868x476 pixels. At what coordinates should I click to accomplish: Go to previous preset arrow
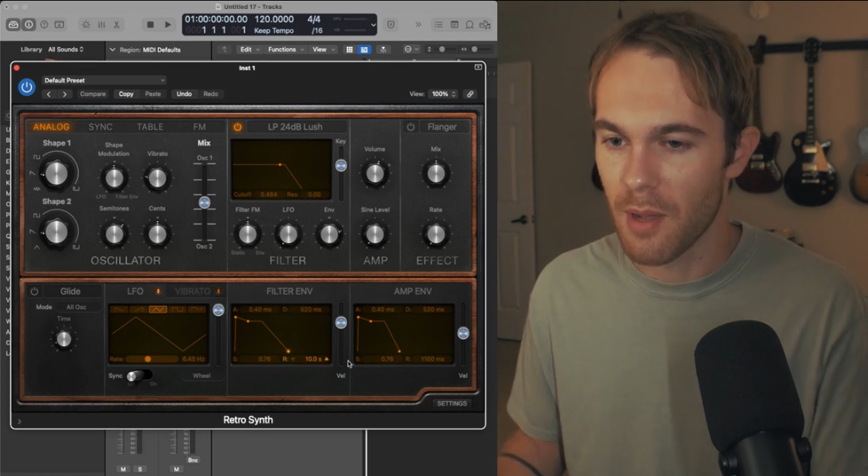[x=49, y=94]
